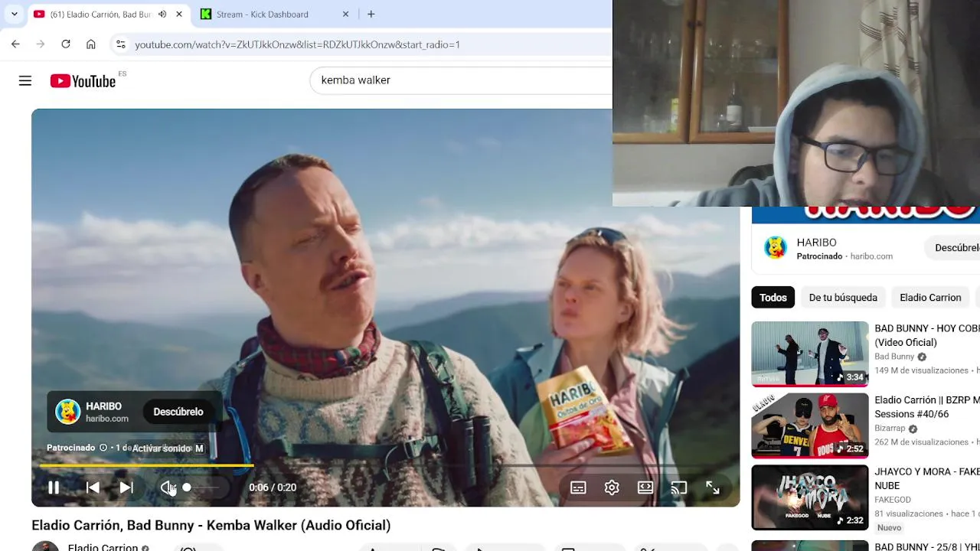View site information icon in address bar
This screenshot has width=980, height=551.
tap(120, 44)
